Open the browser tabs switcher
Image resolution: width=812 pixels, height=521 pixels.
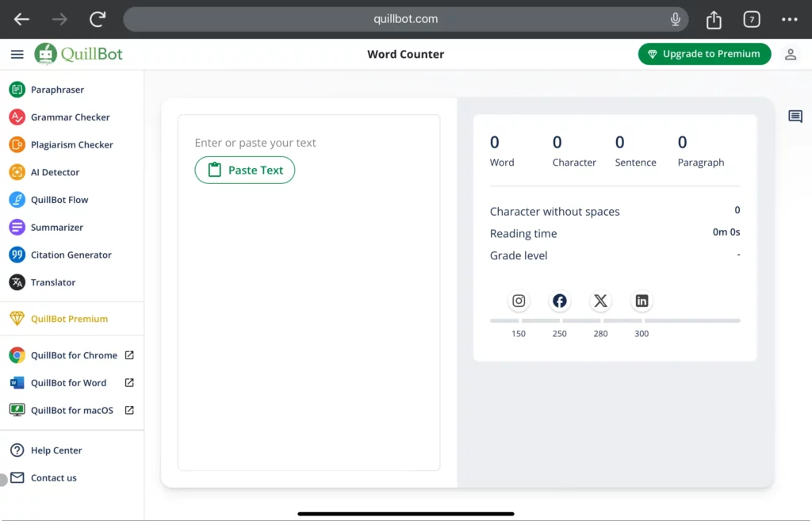click(752, 19)
